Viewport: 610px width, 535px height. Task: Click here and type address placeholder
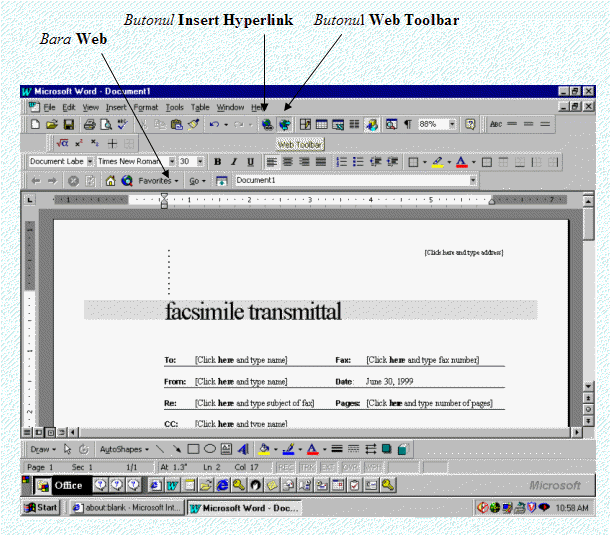[464, 253]
